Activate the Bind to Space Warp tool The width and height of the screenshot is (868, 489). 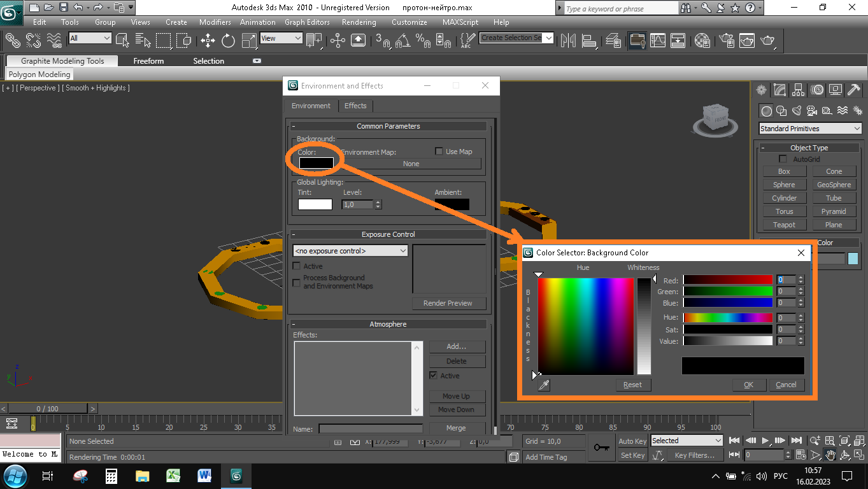[55, 40]
